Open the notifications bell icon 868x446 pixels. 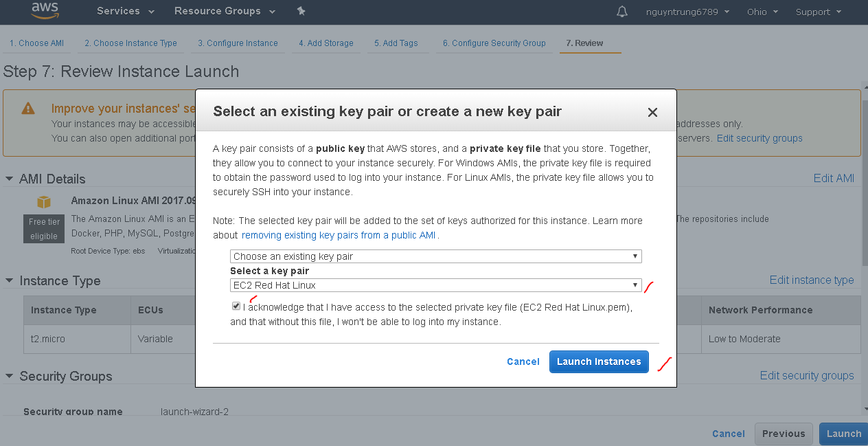[622, 12]
